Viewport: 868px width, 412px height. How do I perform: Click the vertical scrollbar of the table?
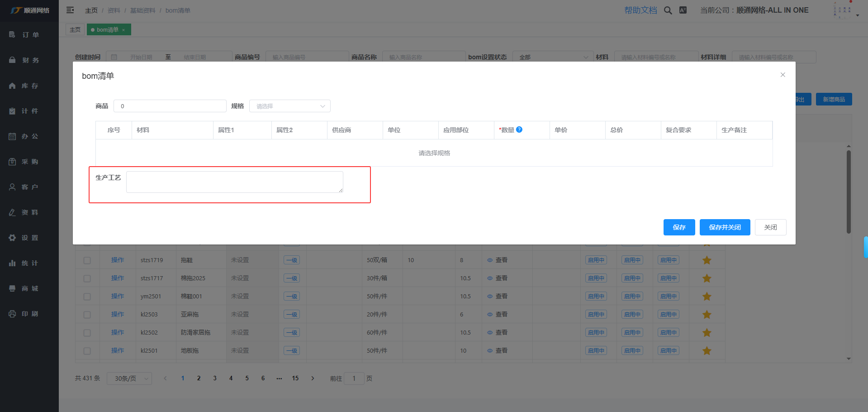coord(849,192)
